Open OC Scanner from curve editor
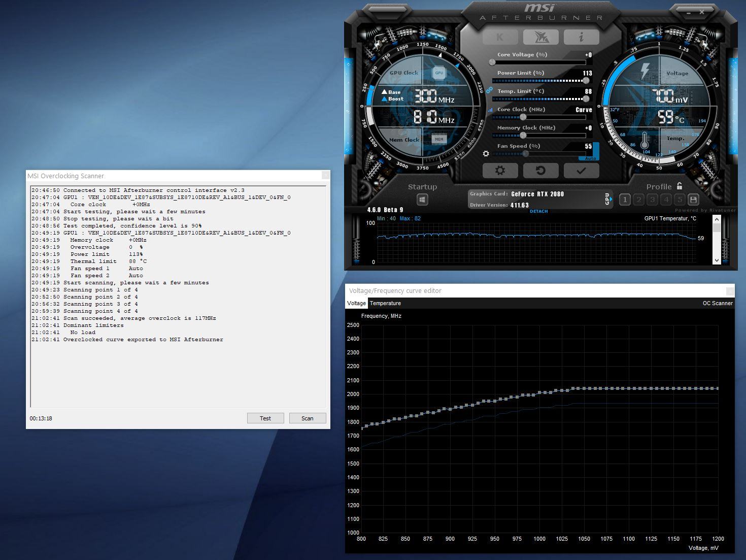The image size is (746, 560). pos(718,303)
